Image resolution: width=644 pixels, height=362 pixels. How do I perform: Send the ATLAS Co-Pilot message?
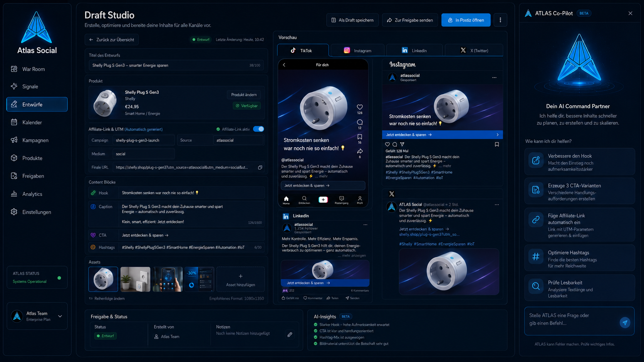[625, 323]
